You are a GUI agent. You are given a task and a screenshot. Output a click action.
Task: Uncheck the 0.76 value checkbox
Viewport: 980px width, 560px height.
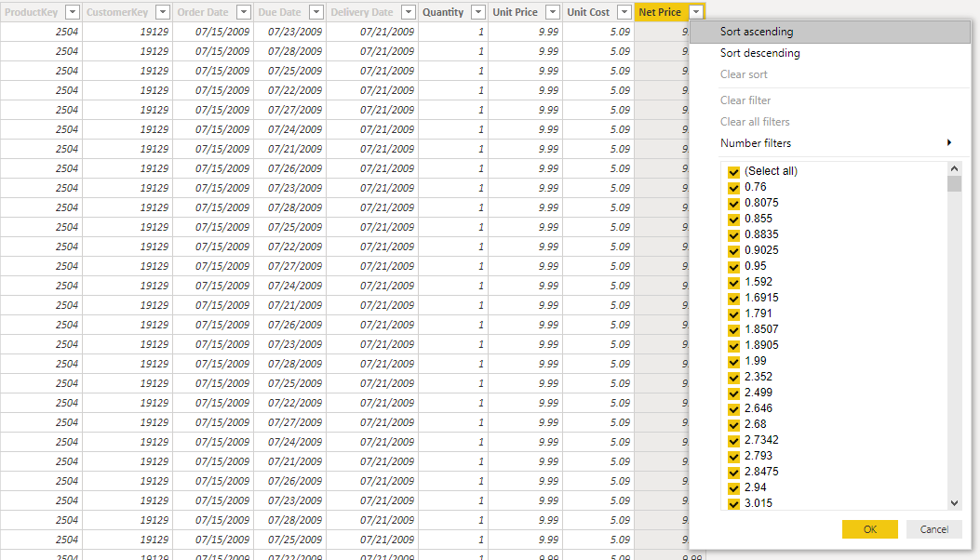coord(733,188)
